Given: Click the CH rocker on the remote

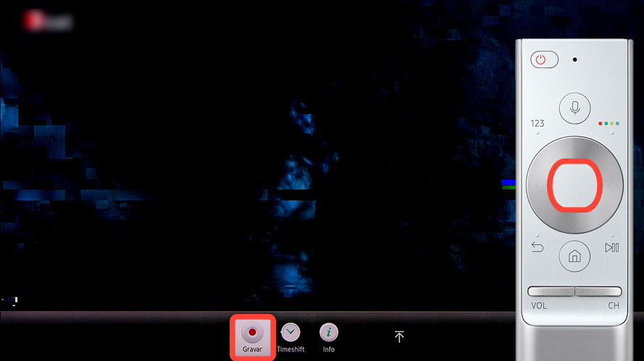Looking at the screenshot, I should 598,292.
